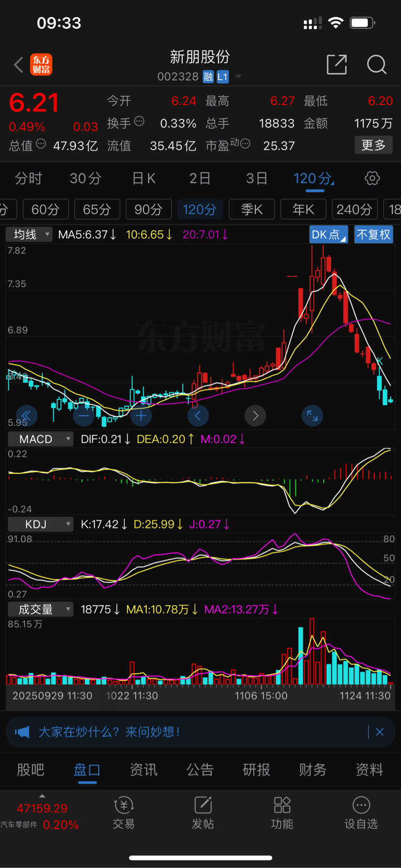Screen dimensions: 401x868
Task: Open 成交量 indicator dropdown
Action: click(x=40, y=609)
